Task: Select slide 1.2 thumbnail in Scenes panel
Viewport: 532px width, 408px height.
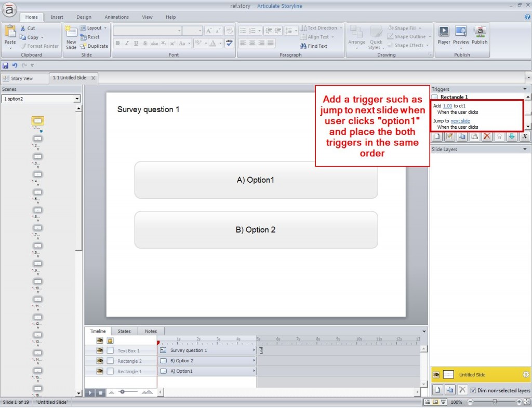Action: pos(37,139)
